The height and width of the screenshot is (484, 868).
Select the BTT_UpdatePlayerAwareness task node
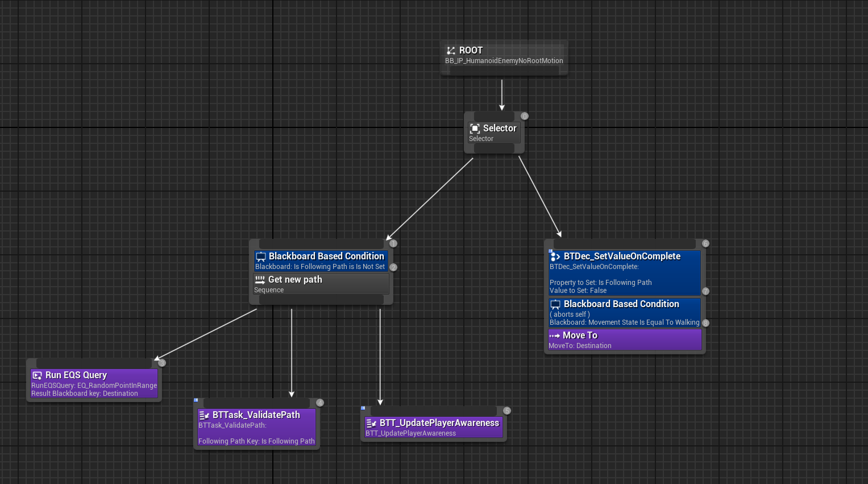point(434,428)
